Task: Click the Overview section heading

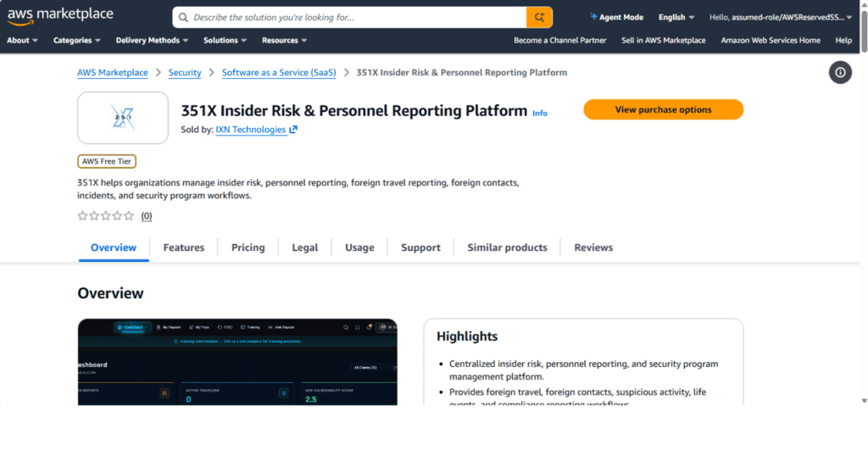Action: click(x=111, y=293)
